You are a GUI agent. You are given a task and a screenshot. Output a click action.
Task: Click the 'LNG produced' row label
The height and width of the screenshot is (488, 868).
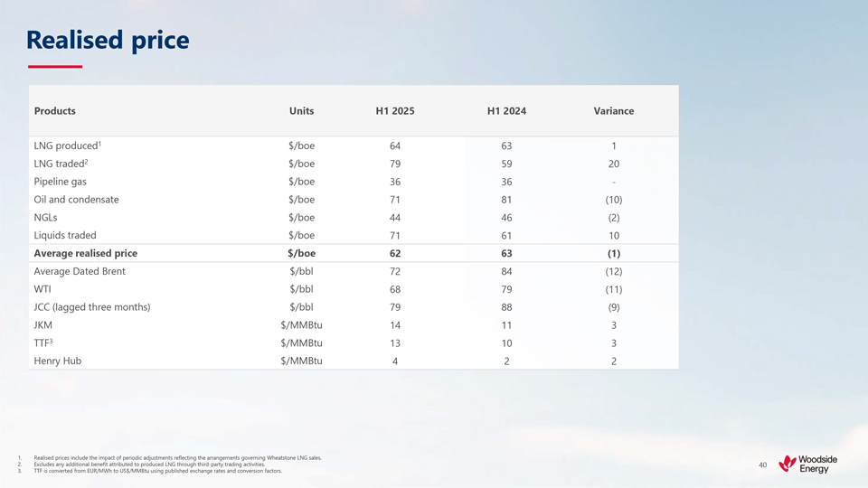pyautogui.click(x=67, y=145)
